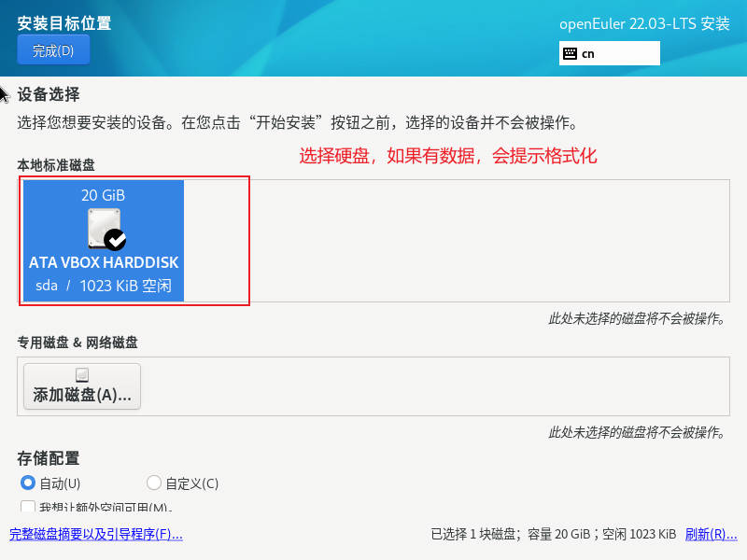Select the ATA VBOX HARDDISK disk tile
747x560 pixels.
point(104,241)
